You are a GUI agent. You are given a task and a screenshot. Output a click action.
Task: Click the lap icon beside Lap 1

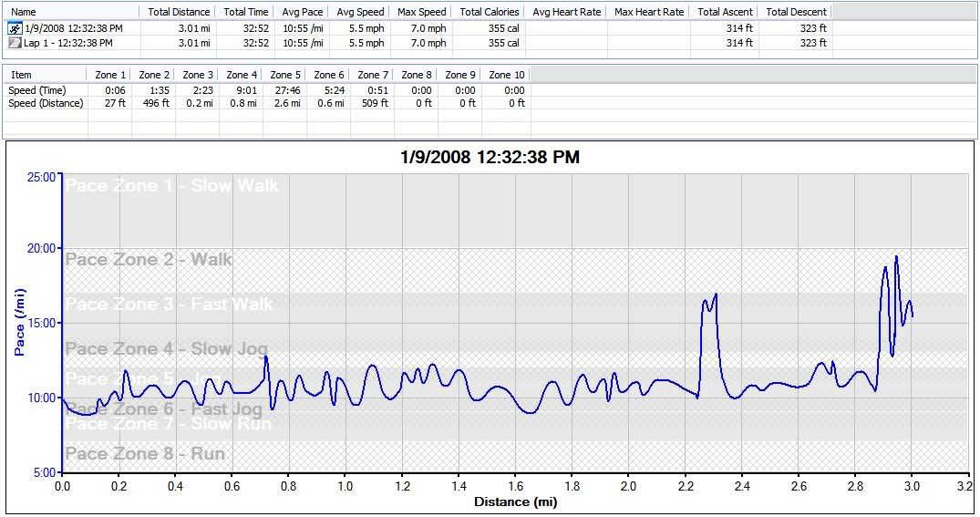15,43
